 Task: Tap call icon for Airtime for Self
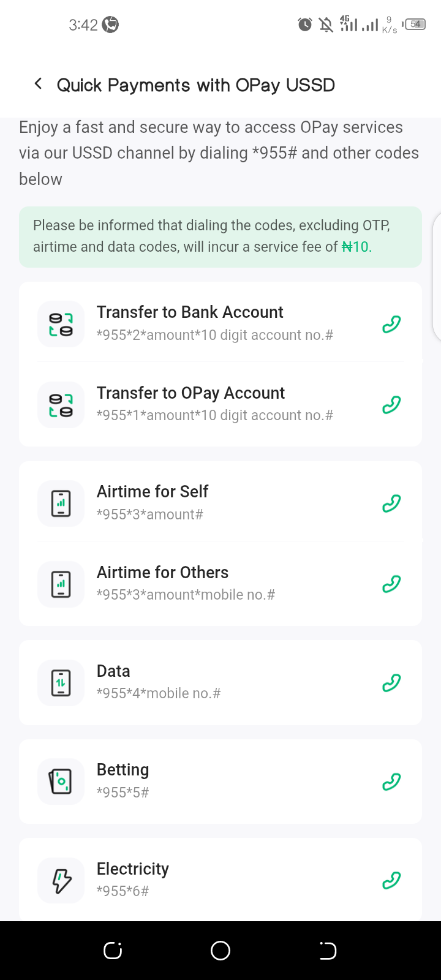pyautogui.click(x=391, y=503)
